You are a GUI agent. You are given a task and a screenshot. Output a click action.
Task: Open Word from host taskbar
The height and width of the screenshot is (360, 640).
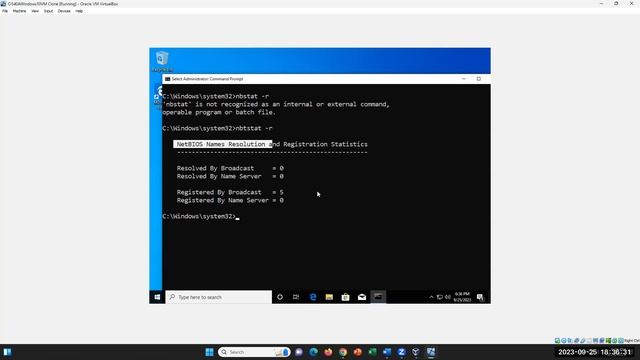[387, 352]
